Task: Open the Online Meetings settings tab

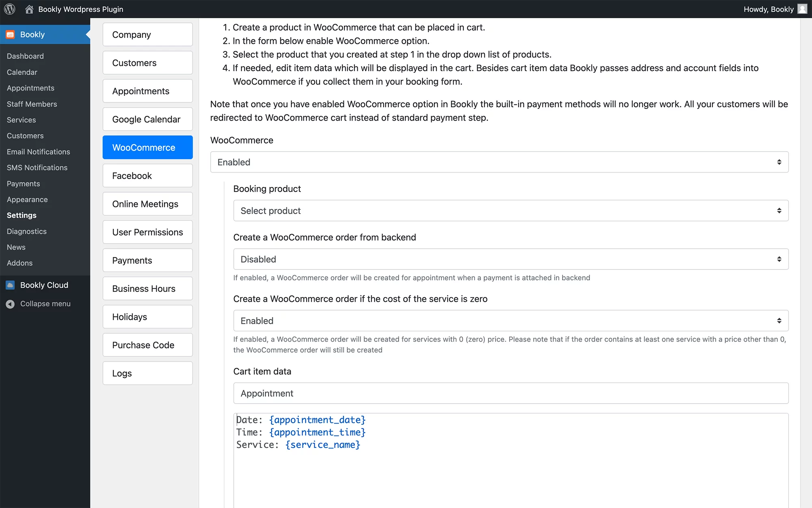Action: click(x=148, y=204)
